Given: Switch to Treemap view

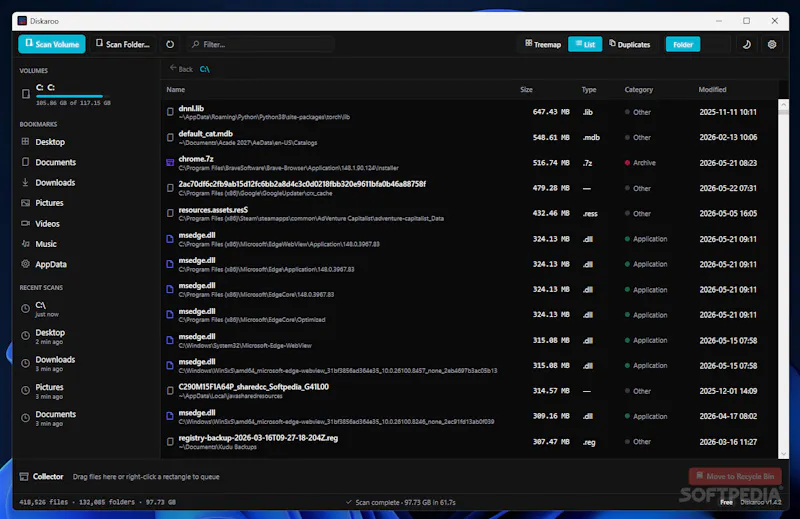Looking at the screenshot, I should pos(543,44).
